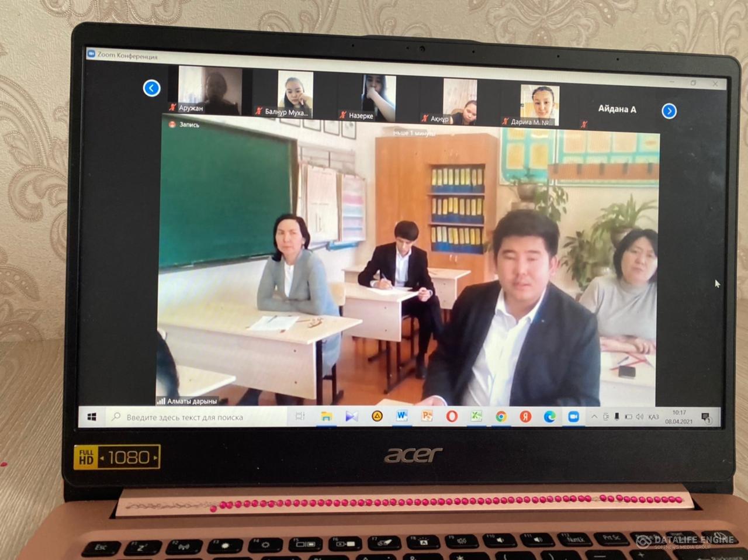Switch to the Zoom taskbar icon
This screenshot has height=560, width=748.
coord(573,417)
